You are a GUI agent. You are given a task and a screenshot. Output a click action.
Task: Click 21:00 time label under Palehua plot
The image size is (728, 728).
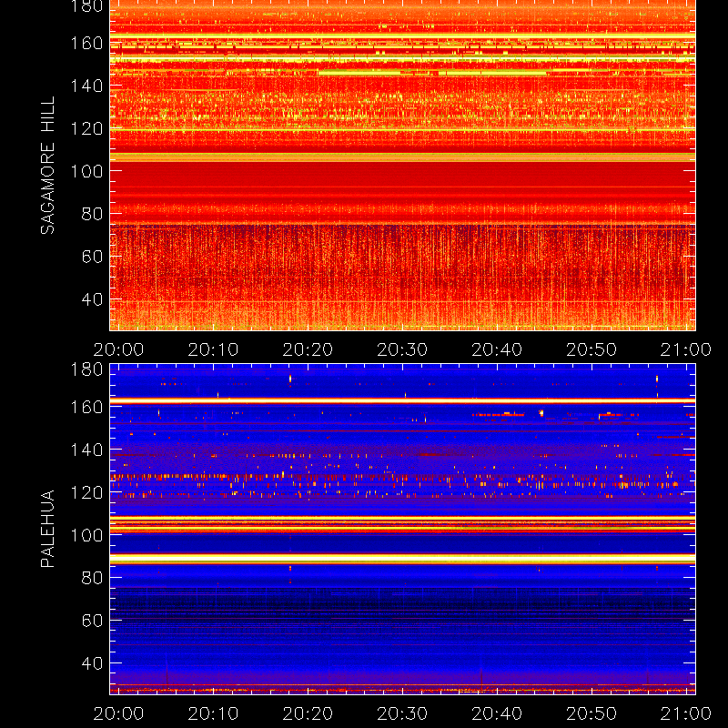pyautogui.click(x=686, y=713)
